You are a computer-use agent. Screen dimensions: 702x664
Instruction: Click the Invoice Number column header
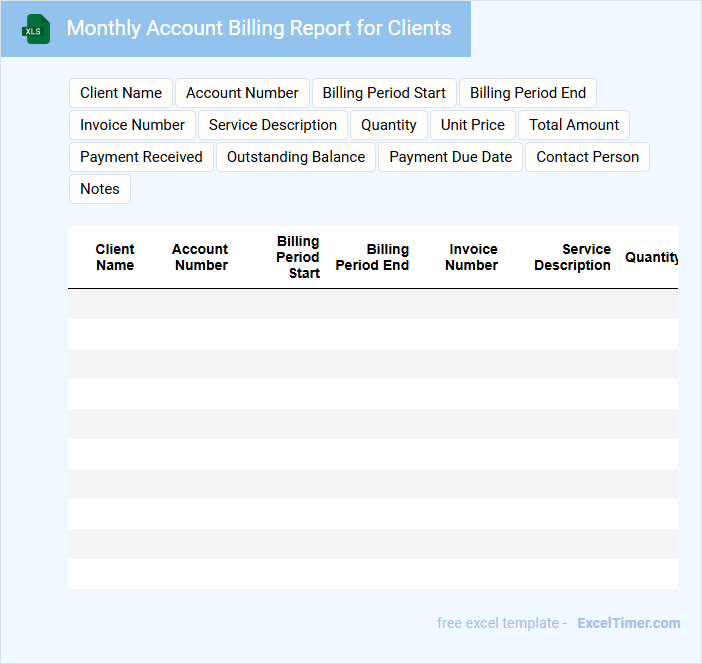pos(472,257)
